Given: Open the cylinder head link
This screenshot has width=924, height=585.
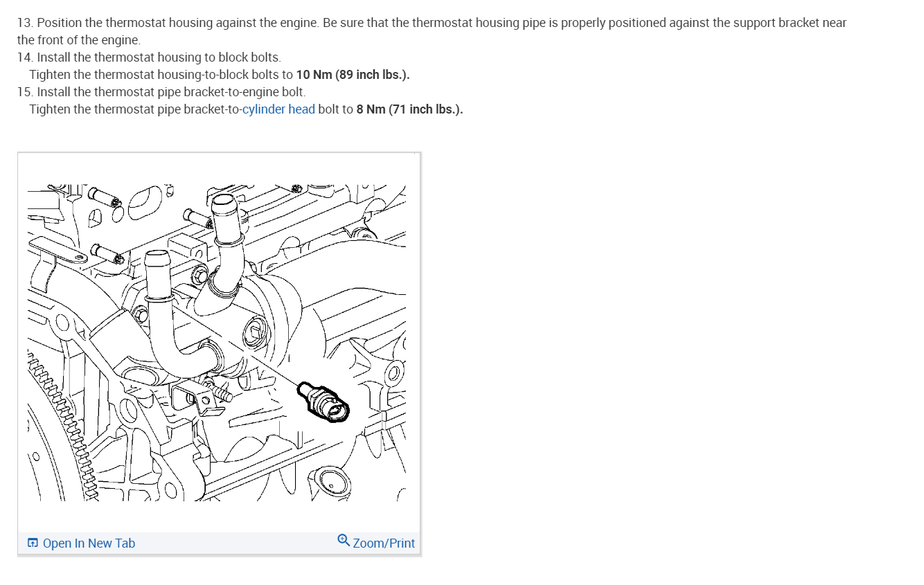Looking at the screenshot, I should pos(278,109).
